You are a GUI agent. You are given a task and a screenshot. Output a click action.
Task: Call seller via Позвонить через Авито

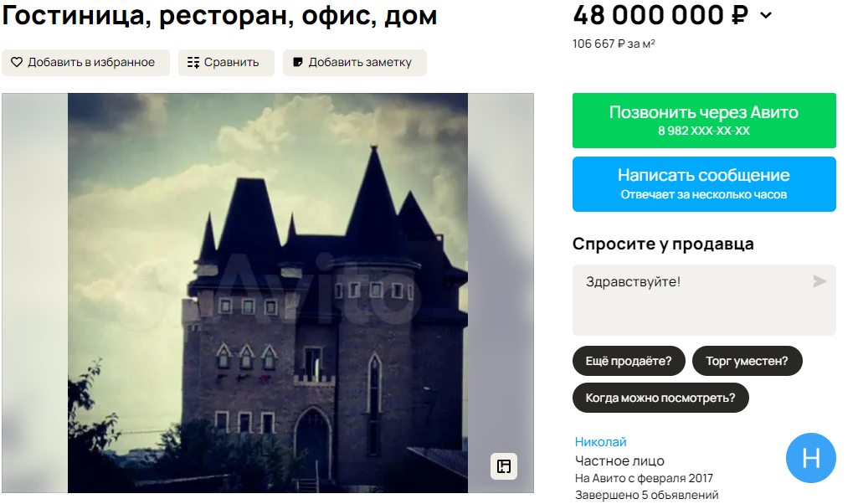(x=704, y=121)
